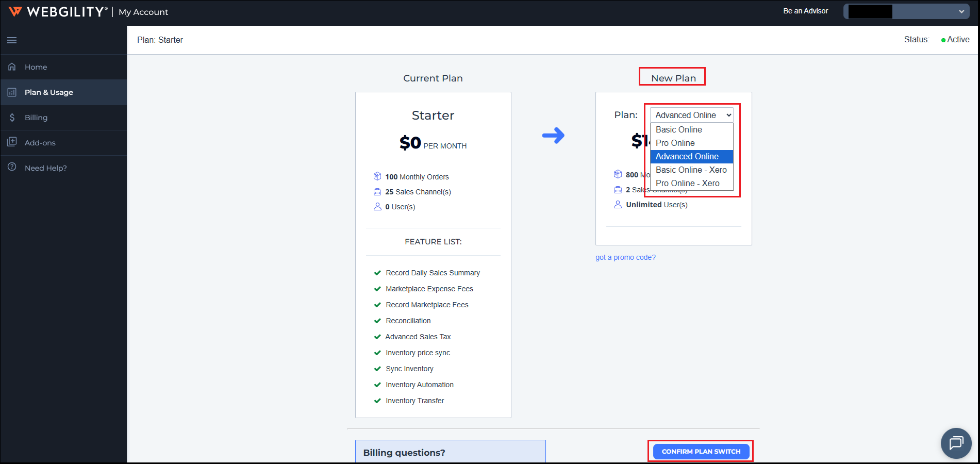Collapse the Plan selector dropdown

tap(691, 115)
